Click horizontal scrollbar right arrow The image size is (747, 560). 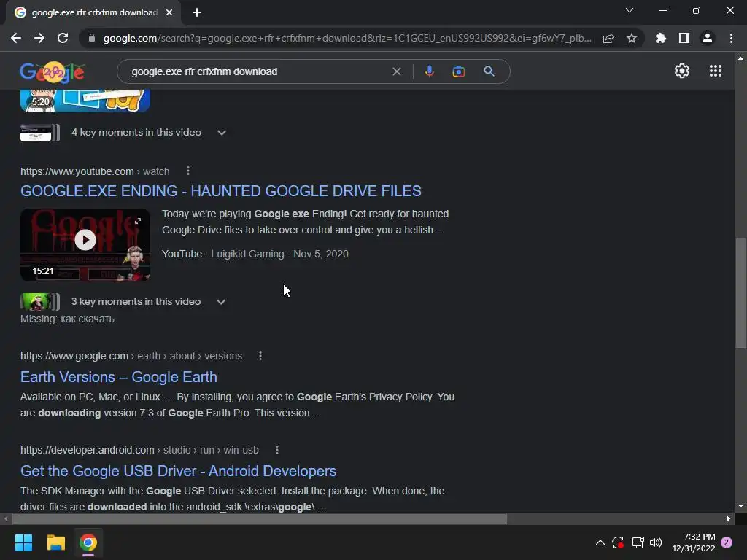(729, 518)
